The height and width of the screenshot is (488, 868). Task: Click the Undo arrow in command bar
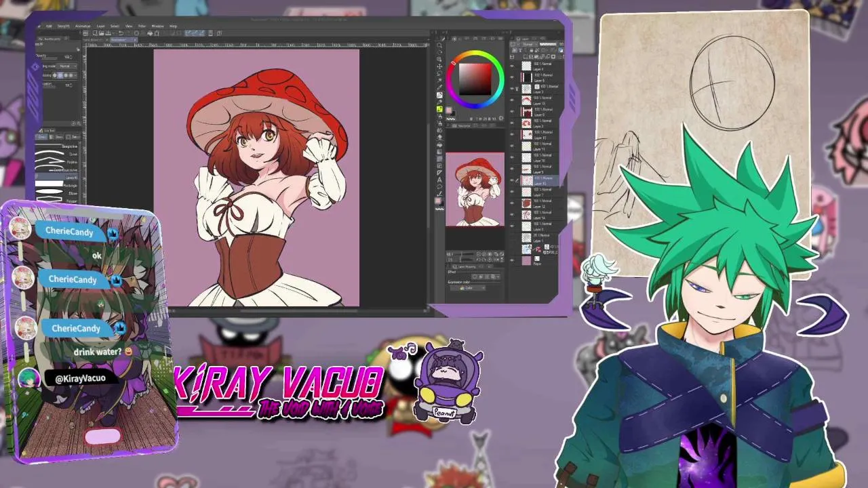[121, 33]
